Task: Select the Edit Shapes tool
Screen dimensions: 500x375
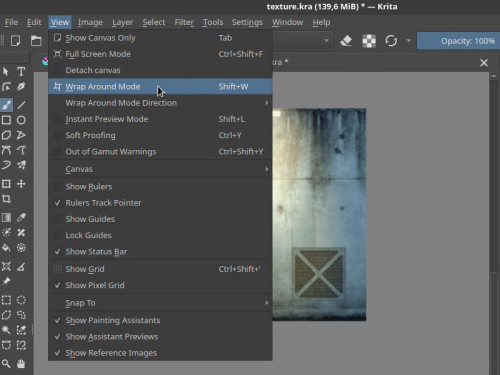Action: tap(6, 87)
